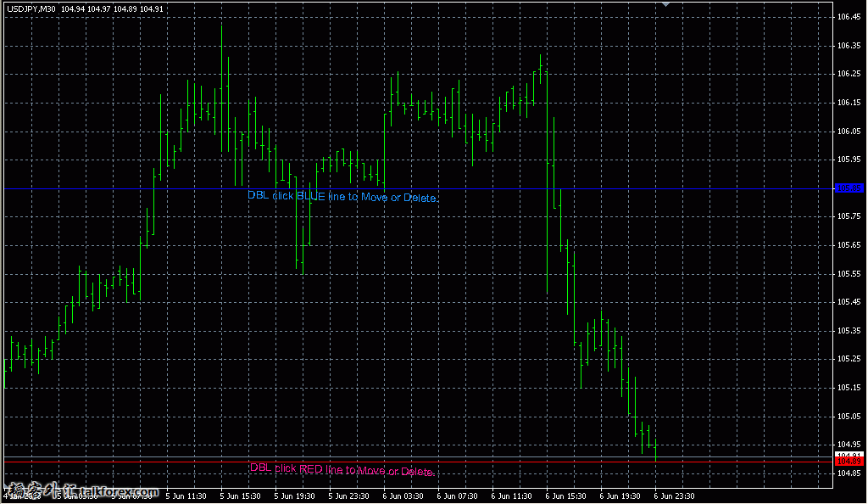The width and height of the screenshot is (868, 504).
Task: Click the 106.35 price axis label
Action: pyautogui.click(x=849, y=46)
